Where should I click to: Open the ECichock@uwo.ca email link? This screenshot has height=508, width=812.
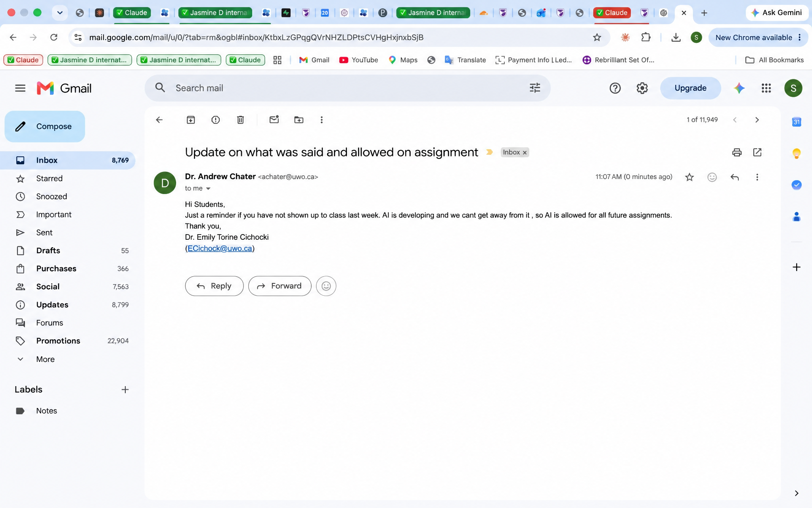pos(220,248)
